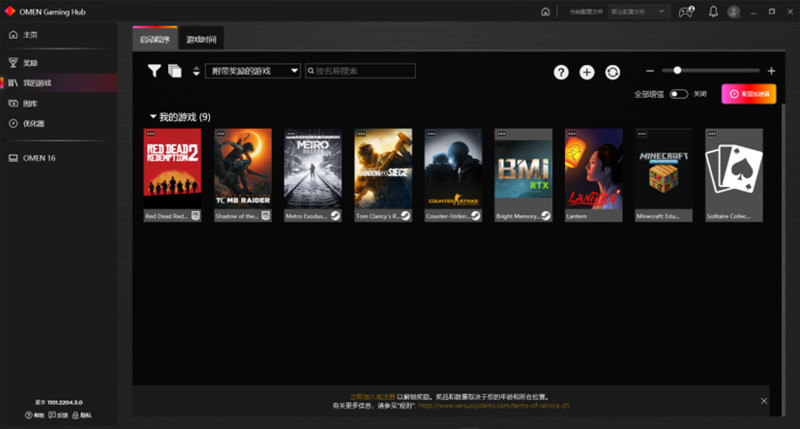Open the games filter dropdown
The width and height of the screenshot is (800, 429).
point(253,71)
